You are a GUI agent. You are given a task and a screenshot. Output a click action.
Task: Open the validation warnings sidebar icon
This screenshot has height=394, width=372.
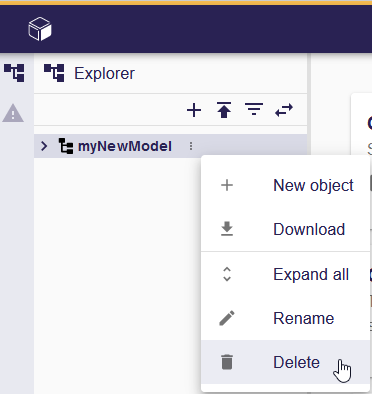pos(13,113)
